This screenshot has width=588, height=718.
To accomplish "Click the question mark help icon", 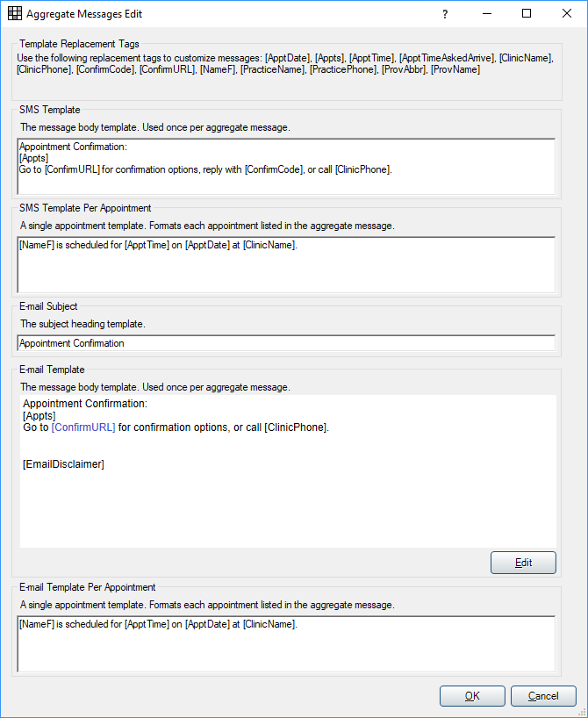I will point(445,14).
